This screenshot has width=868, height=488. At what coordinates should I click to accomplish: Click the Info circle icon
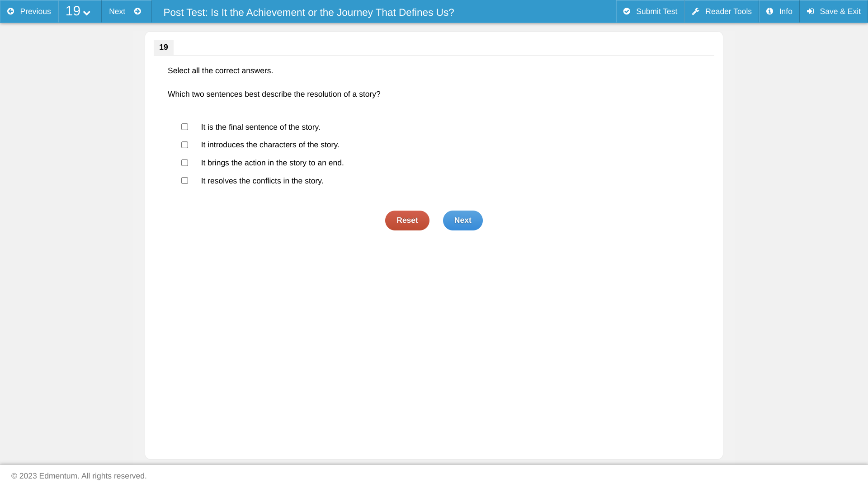(769, 11)
